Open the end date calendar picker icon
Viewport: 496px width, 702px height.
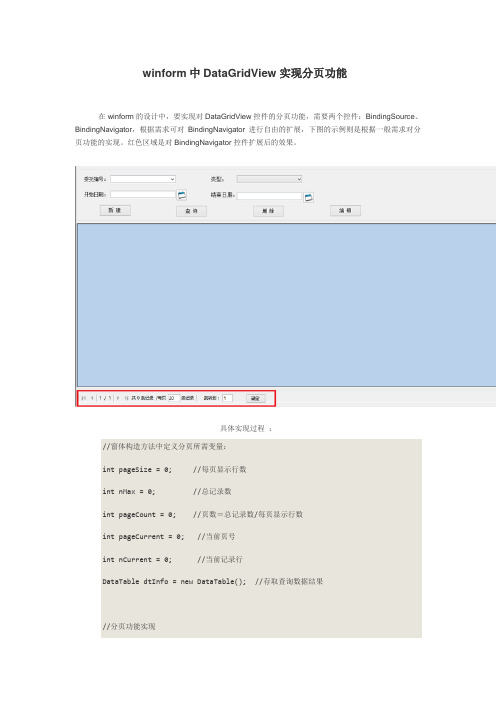click(x=308, y=197)
